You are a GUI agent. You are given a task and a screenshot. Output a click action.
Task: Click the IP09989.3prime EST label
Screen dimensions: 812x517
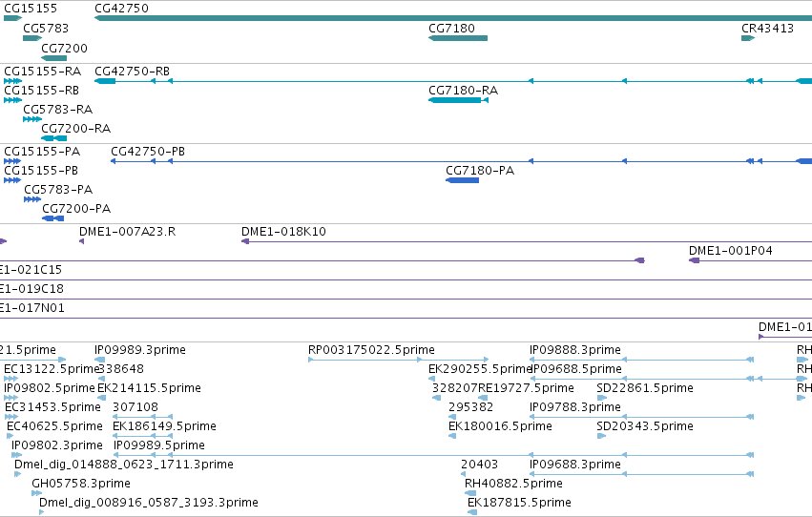[140, 350]
